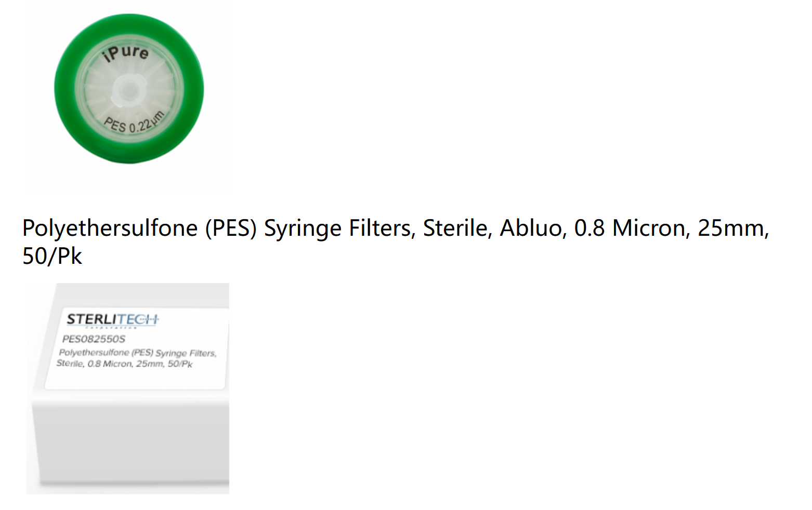The width and height of the screenshot is (812, 510).
Task: Click the label description text on Sterlitech box
Action: (136, 358)
